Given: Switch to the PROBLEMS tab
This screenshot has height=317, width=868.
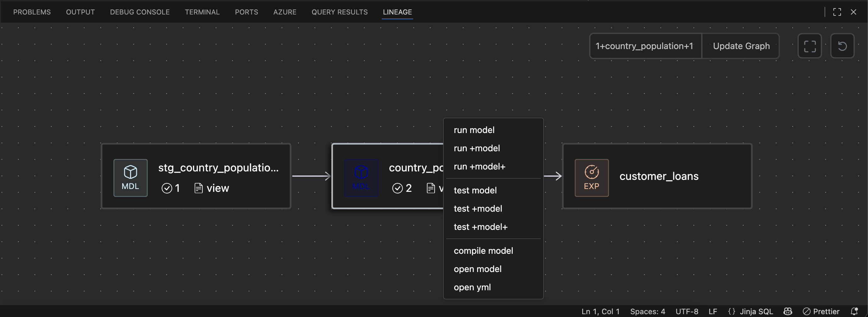Looking at the screenshot, I should coord(32,12).
